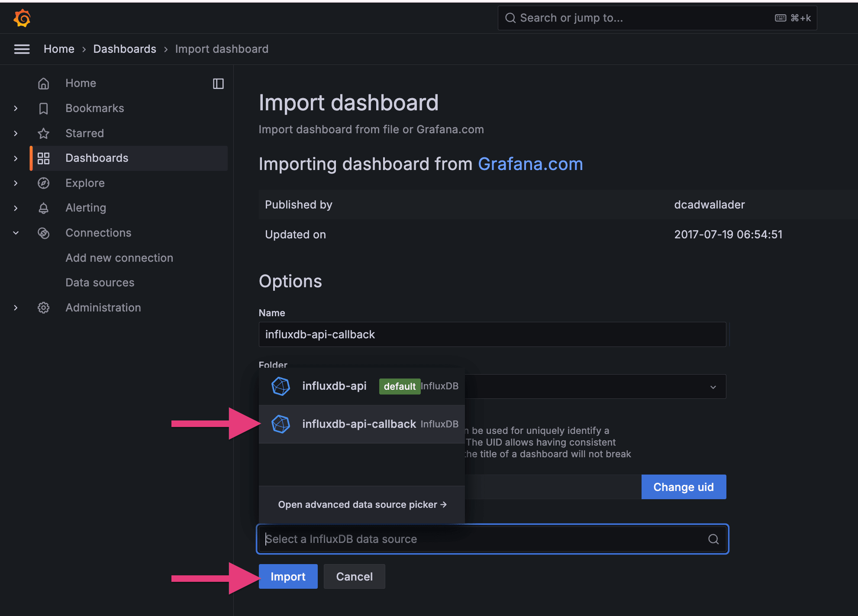Screen dimensions: 858x616
Task: Click the dashboard Name input field
Action: (x=492, y=334)
